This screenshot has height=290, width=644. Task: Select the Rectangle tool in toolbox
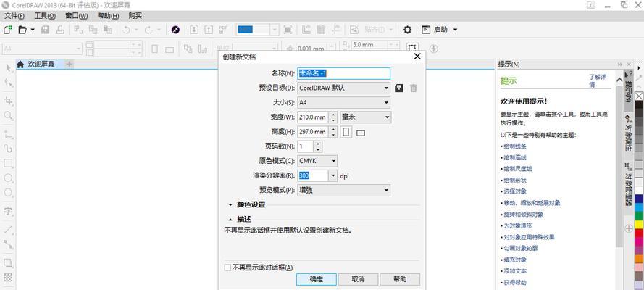8,163
